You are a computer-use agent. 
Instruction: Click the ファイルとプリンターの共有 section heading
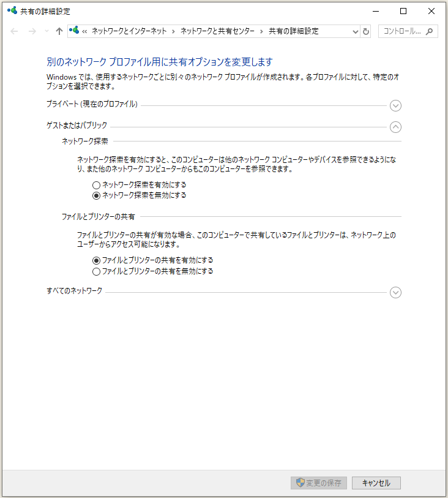coord(98,217)
